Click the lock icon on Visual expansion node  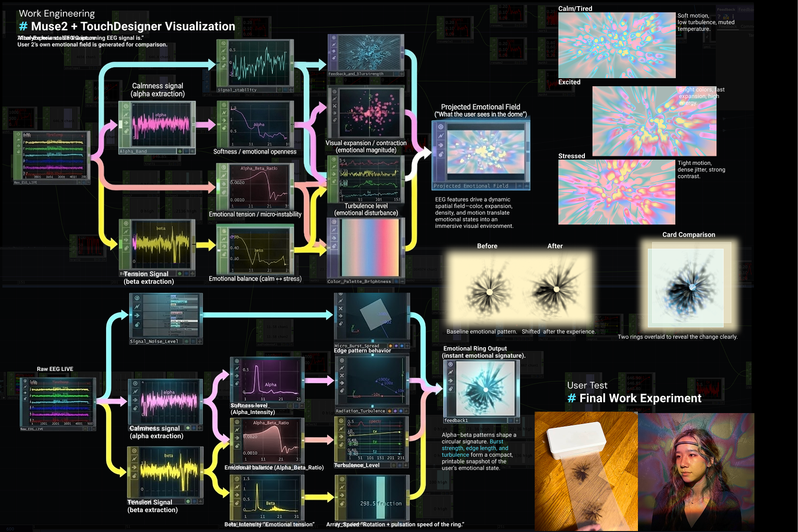[x=334, y=120]
